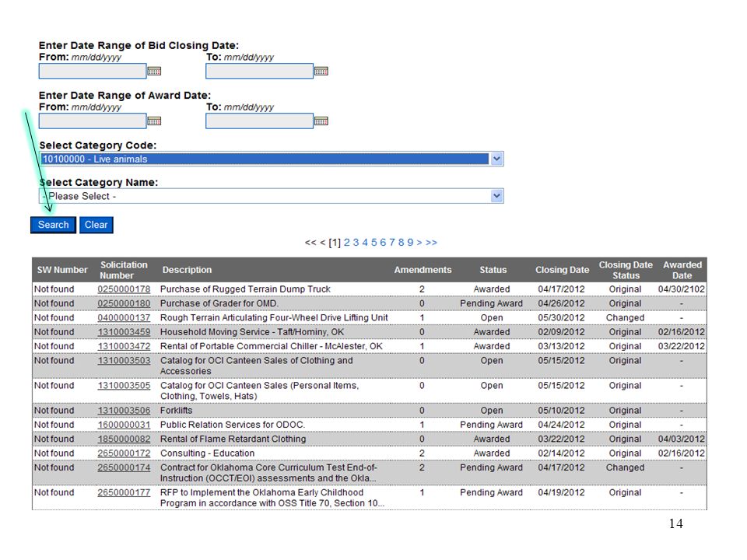Open solicitation 0400000137
The width and height of the screenshot is (747, 560).
(124, 317)
